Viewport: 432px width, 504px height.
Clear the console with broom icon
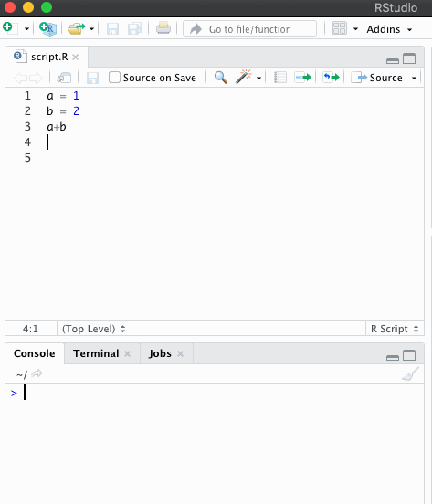[x=410, y=373]
